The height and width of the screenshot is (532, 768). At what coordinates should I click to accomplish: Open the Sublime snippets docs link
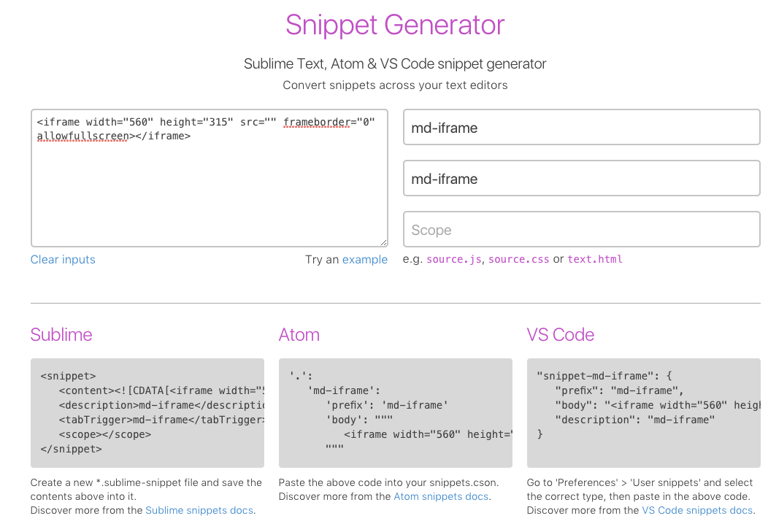[x=199, y=510]
